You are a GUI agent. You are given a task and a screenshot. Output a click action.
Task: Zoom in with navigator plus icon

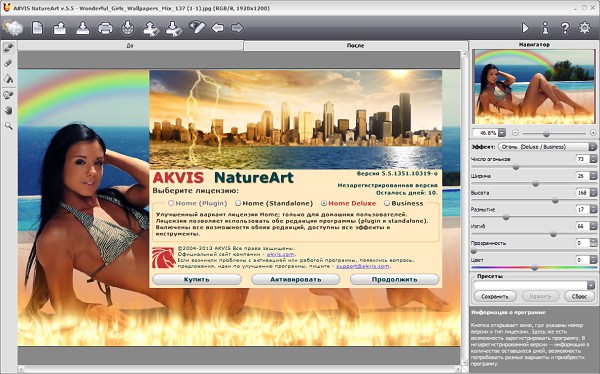593,133
